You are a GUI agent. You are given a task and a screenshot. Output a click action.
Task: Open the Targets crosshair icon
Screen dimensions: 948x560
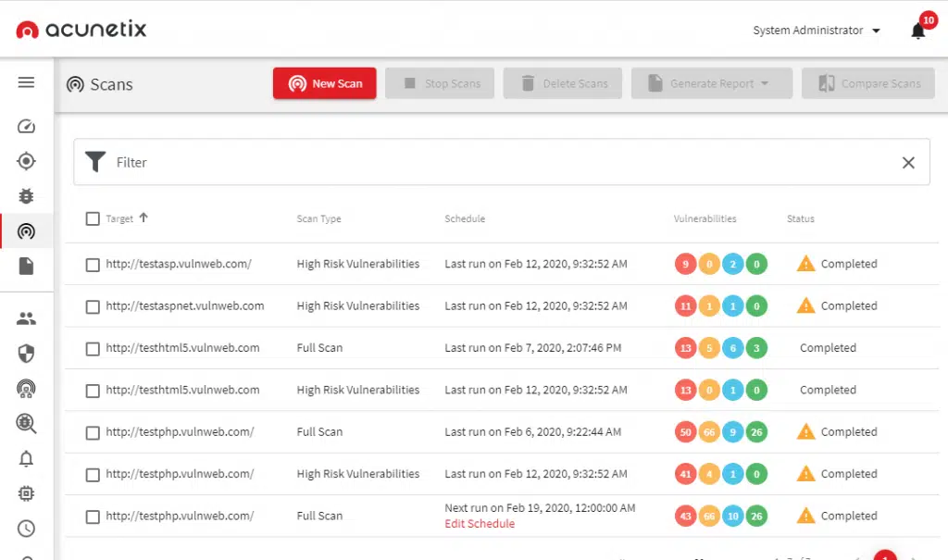pyautogui.click(x=26, y=161)
